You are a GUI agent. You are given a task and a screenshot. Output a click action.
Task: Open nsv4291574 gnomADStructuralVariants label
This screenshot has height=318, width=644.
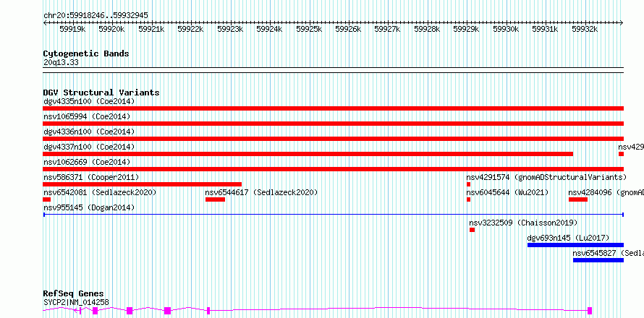click(x=546, y=177)
